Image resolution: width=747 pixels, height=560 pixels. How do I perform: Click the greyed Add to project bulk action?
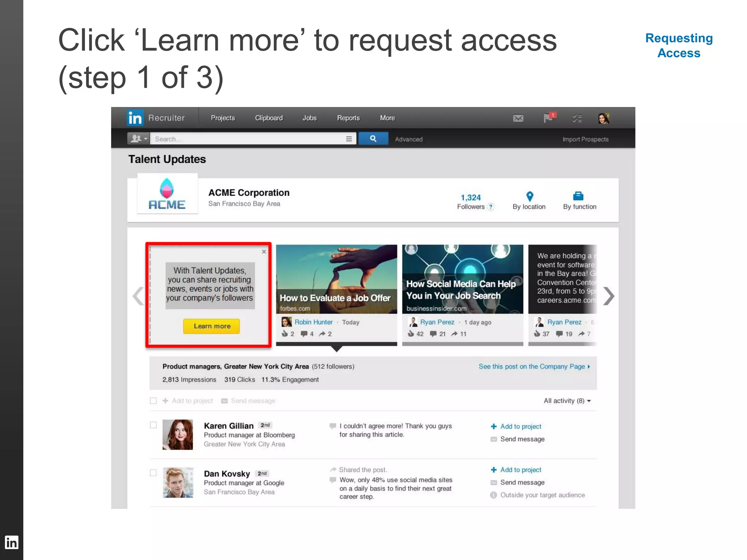click(188, 401)
